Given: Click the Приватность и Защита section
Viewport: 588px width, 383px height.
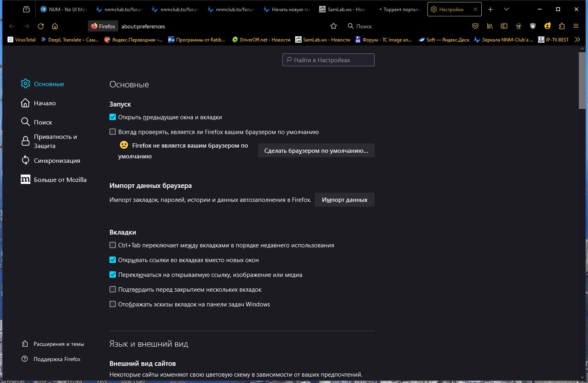Looking at the screenshot, I should [x=55, y=141].
